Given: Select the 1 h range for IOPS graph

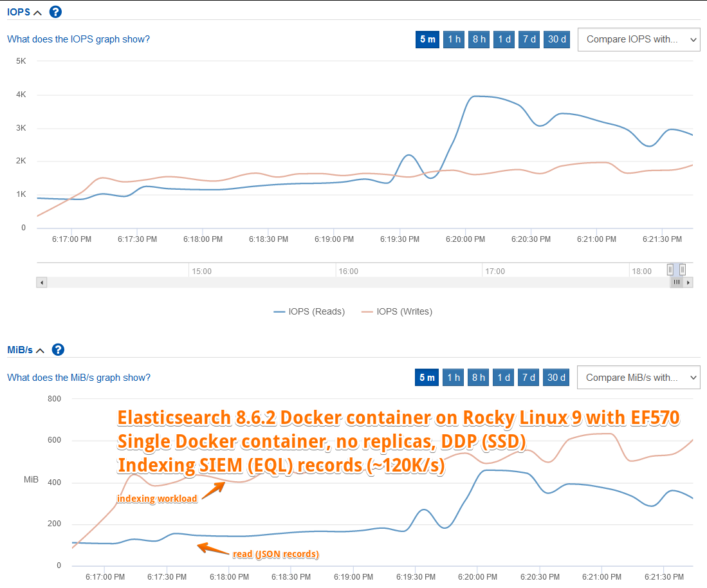Looking at the screenshot, I should (x=454, y=39).
